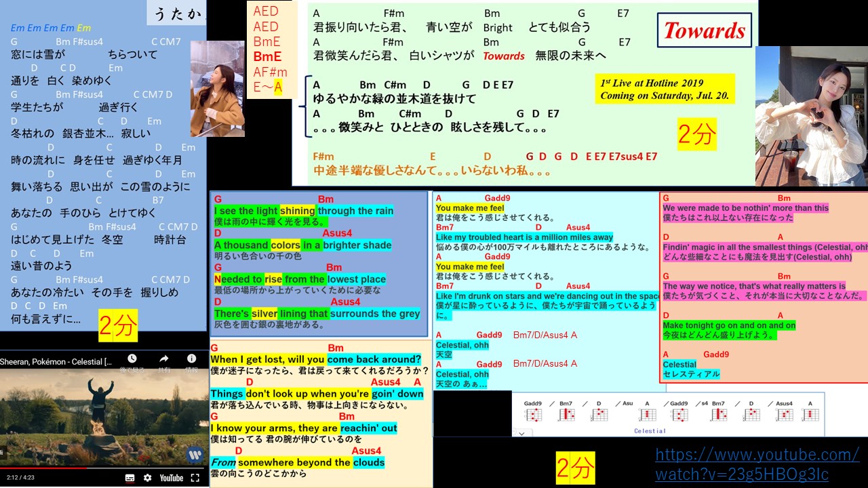
Task: Click the Warner channel watermark icon
Action: click(x=195, y=454)
